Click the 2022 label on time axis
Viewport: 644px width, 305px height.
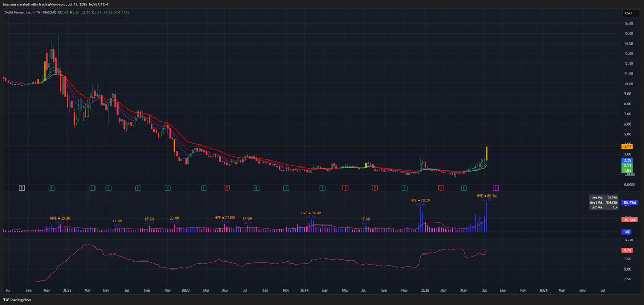pyautogui.click(x=68, y=289)
